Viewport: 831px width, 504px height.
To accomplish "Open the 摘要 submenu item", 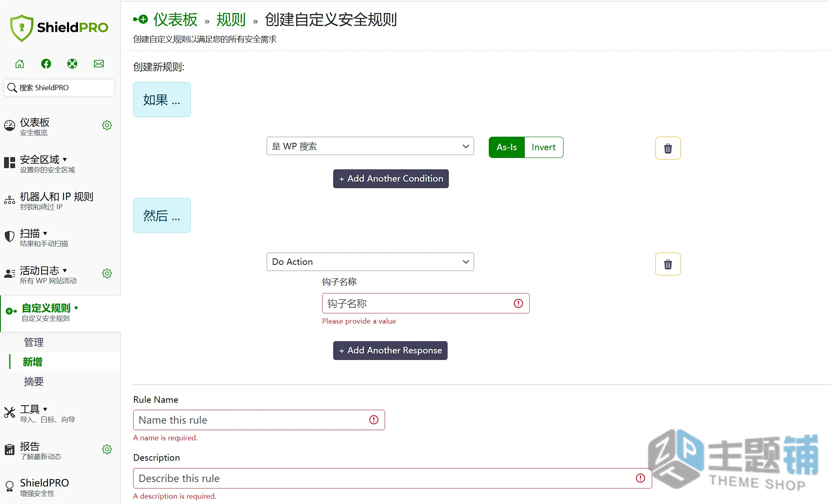I will point(33,382).
